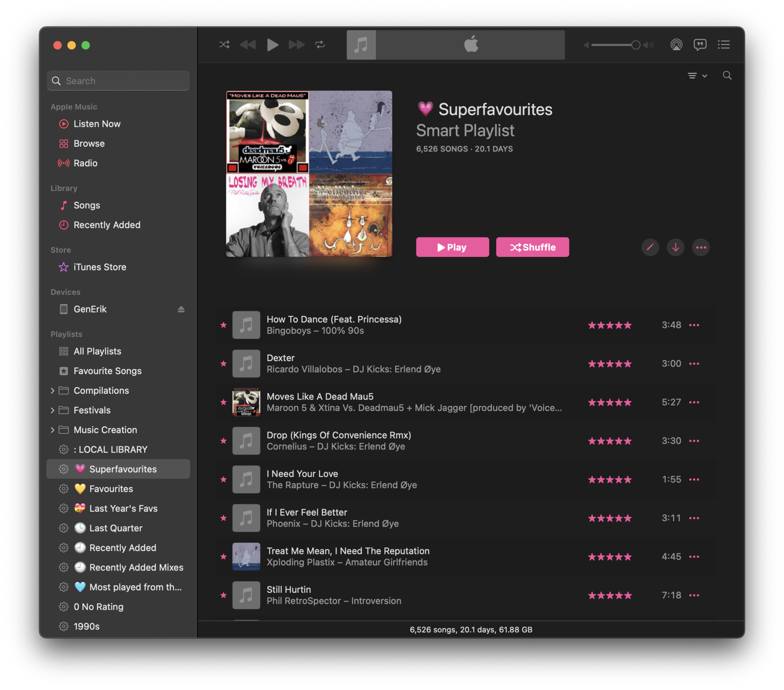The width and height of the screenshot is (784, 690).
Task: Click the pink Shuffle button
Action: coord(532,247)
